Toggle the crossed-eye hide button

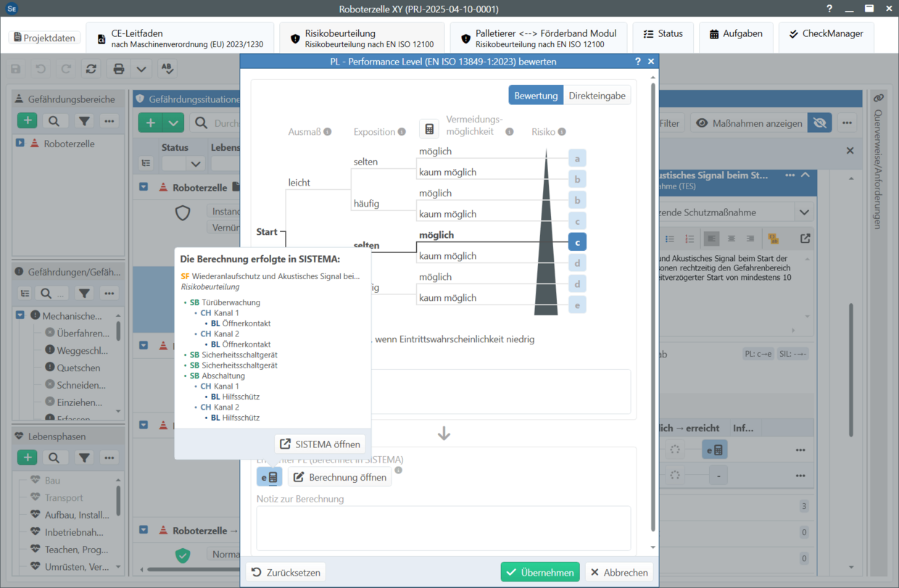pos(820,123)
